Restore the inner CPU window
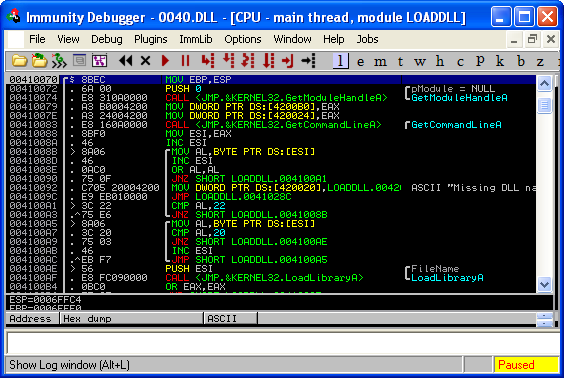 [532, 40]
